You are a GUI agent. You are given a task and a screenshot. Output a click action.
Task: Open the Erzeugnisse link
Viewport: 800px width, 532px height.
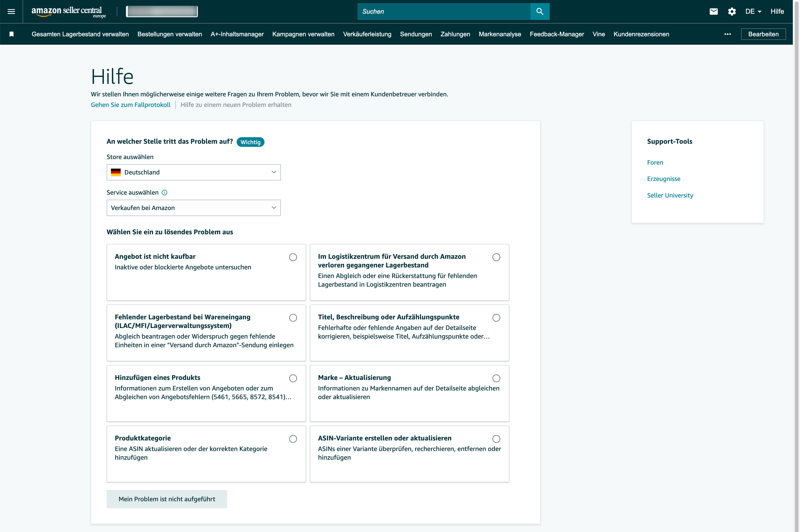coord(663,179)
